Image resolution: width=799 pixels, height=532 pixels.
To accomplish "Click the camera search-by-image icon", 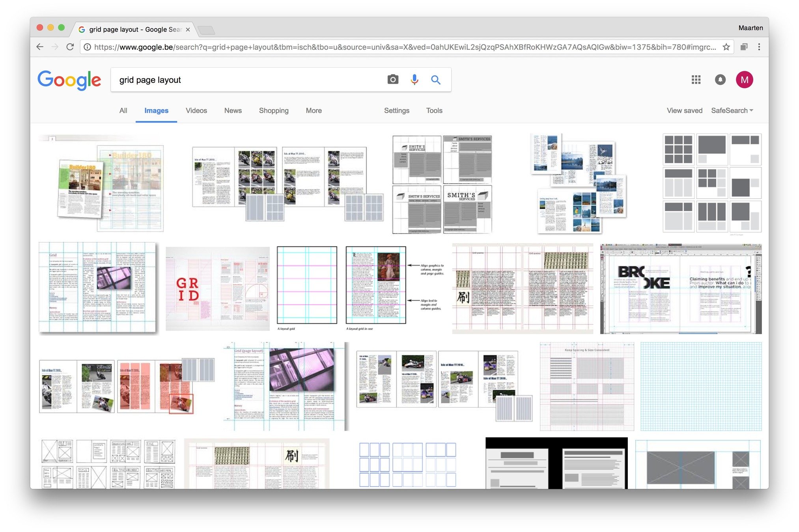I will click(392, 80).
